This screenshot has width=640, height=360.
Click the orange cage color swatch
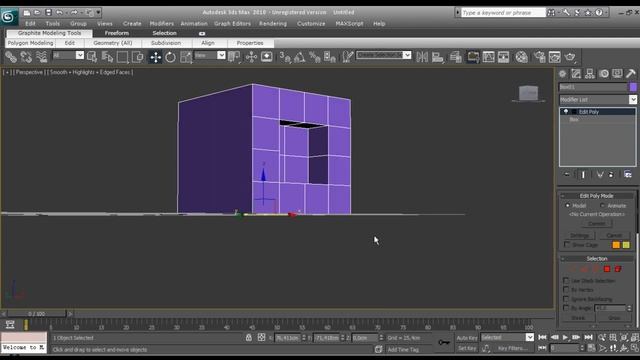616,245
